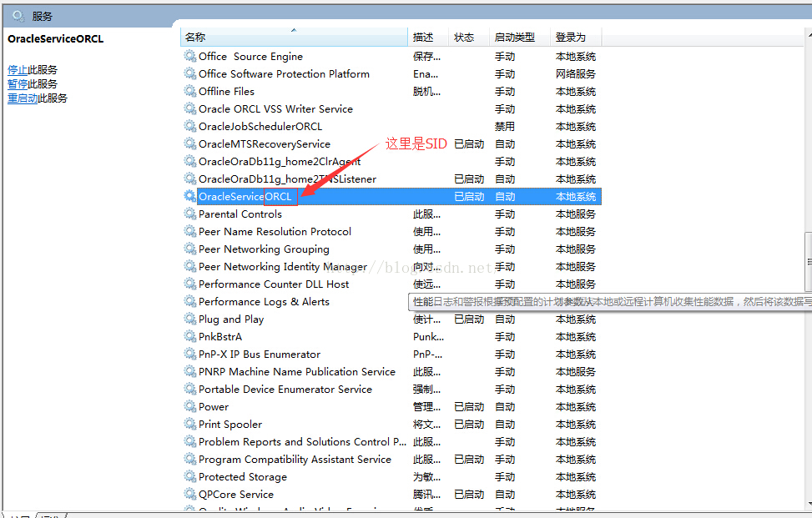Select the PnP-X IP Bus Enumerator name
Screen dimensions: 812x518
[x=260, y=355]
